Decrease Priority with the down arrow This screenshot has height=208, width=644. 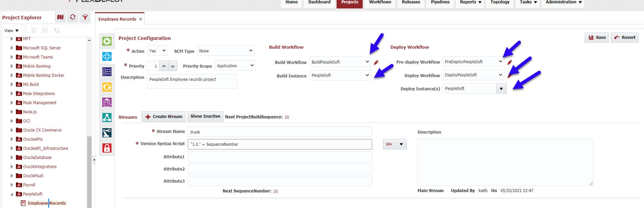point(173,66)
